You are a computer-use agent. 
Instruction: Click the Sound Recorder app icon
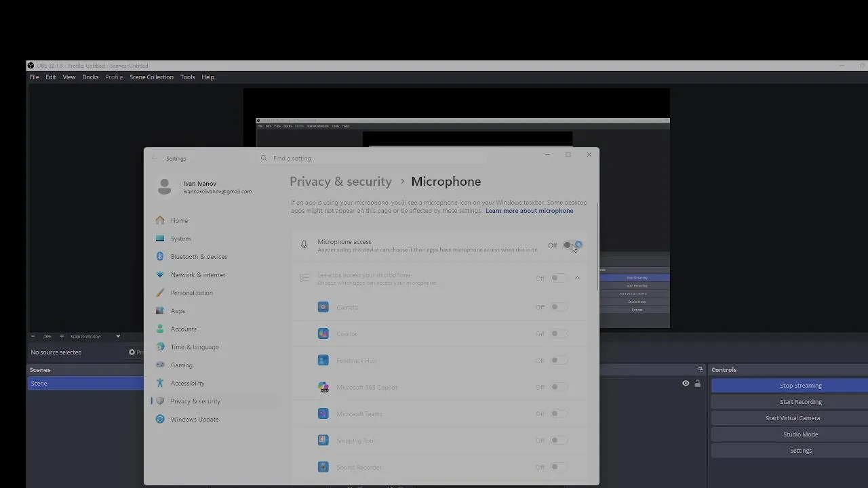(x=323, y=467)
